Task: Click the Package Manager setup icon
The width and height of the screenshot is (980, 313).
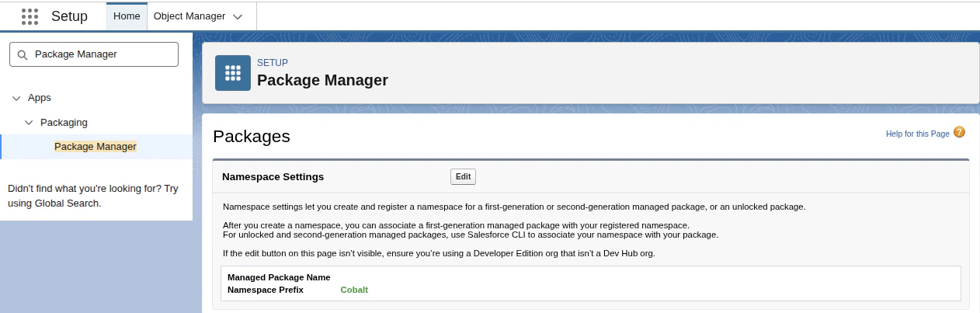Action: 233,73
